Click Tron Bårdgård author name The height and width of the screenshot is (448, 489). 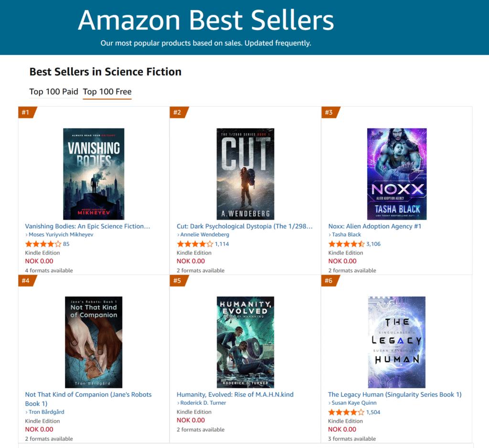coord(46,412)
